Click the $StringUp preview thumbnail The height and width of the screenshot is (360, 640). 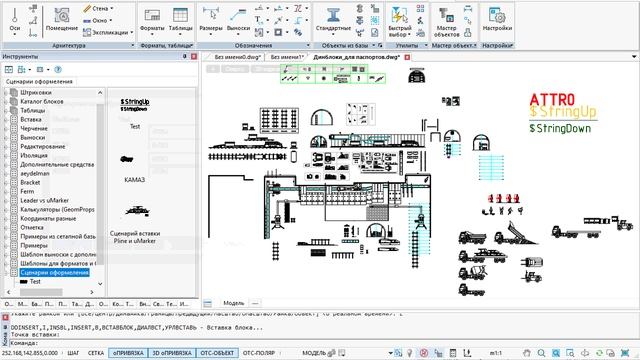pos(135,105)
